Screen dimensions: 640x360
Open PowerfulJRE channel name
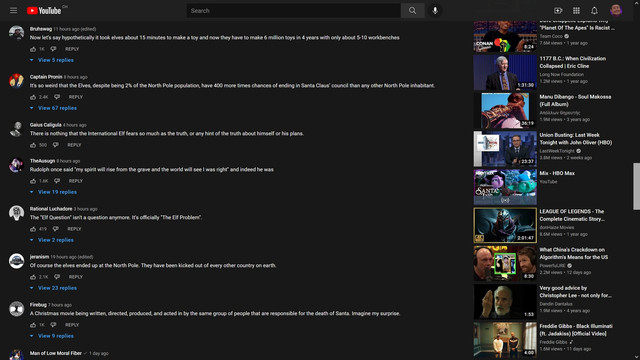[x=552, y=266]
